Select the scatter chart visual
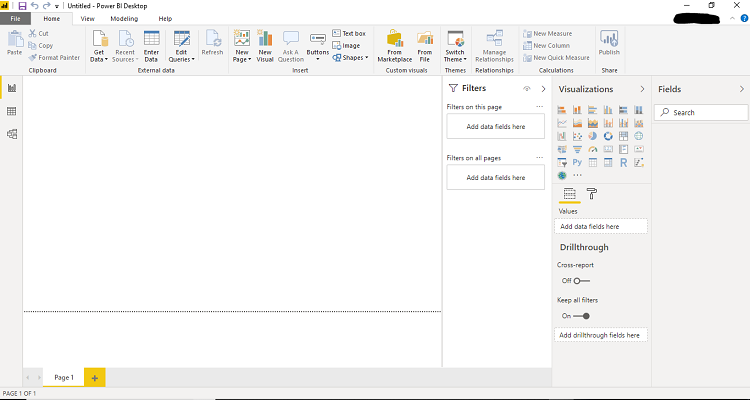 click(577, 136)
